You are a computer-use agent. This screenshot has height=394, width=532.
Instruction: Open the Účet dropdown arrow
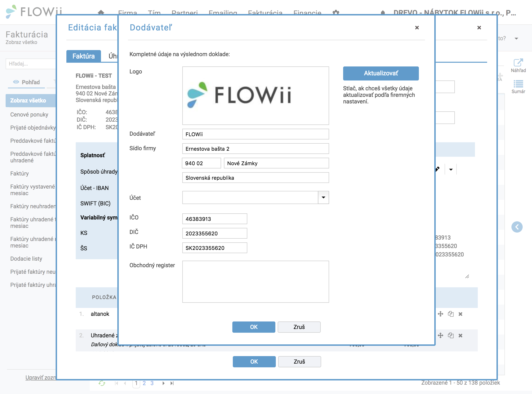click(x=323, y=197)
